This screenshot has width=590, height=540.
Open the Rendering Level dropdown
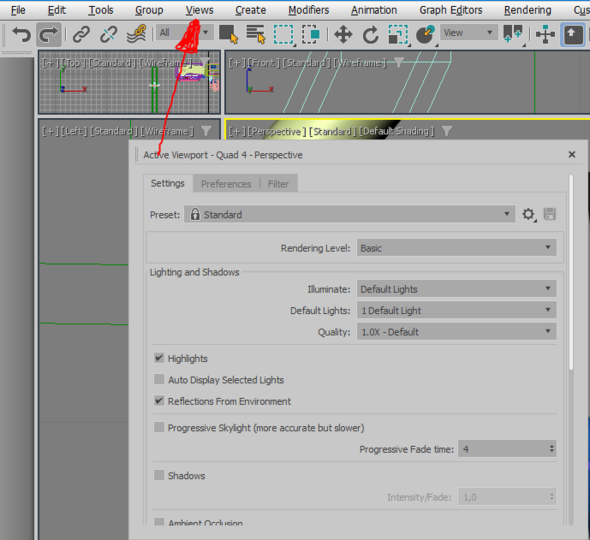(x=456, y=248)
